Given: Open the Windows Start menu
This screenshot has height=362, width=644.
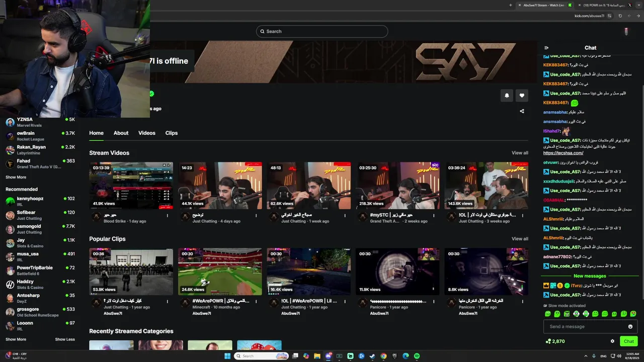Looking at the screenshot, I should (227, 356).
